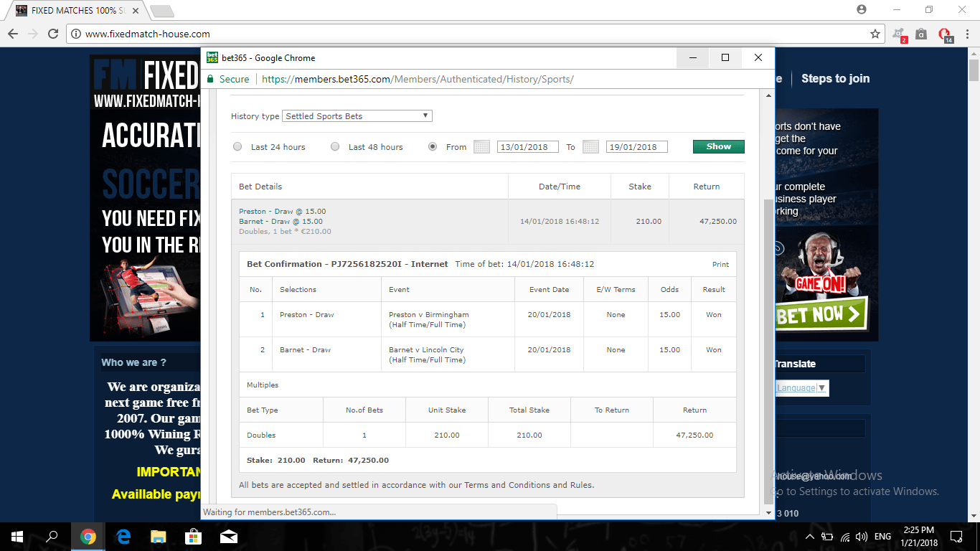Click the site information icon in address bar
The height and width of the screenshot is (551, 980).
pos(76,34)
